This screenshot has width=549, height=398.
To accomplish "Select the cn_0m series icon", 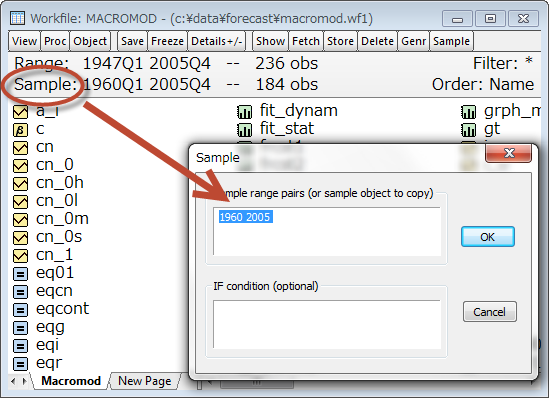I will point(20,220).
